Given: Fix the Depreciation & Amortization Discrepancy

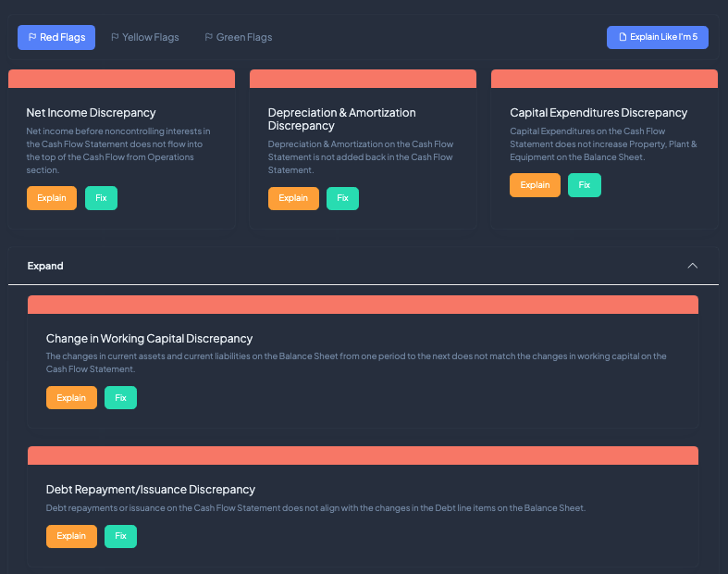Looking at the screenshot, I should click(x=342, y=198).
